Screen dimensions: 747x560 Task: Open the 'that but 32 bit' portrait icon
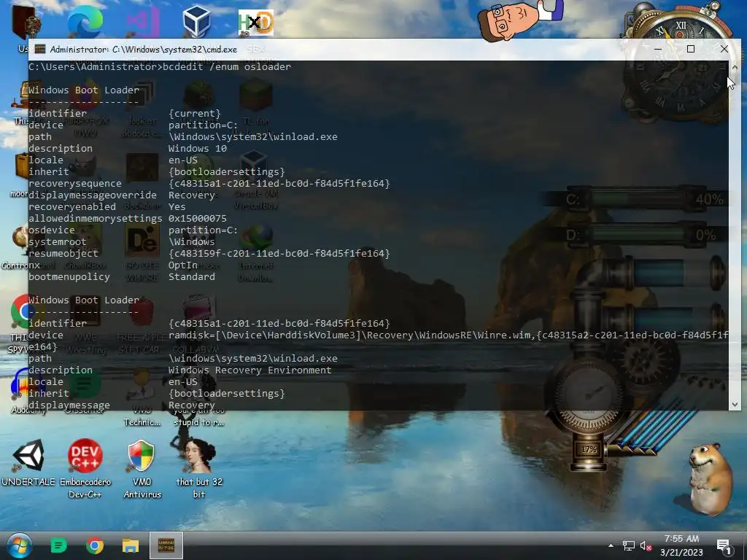point(199,469)
